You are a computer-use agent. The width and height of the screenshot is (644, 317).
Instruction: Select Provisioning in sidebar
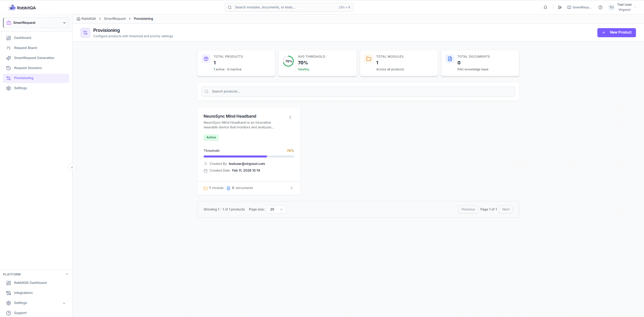point(36,78)
